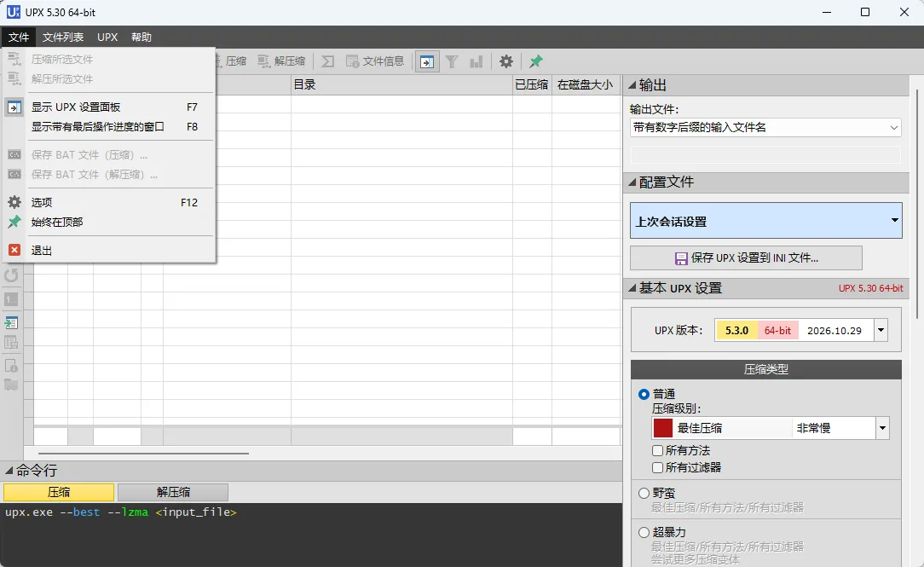Open options via toolbar gear icon
Image resolution: width=924 pixels, height=567 pixels.
click(506, 61)
